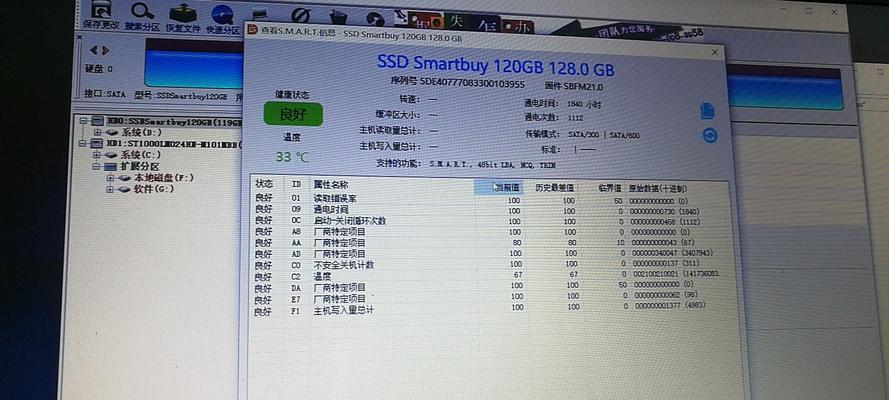Sort by the ID column header

[296, 185]
